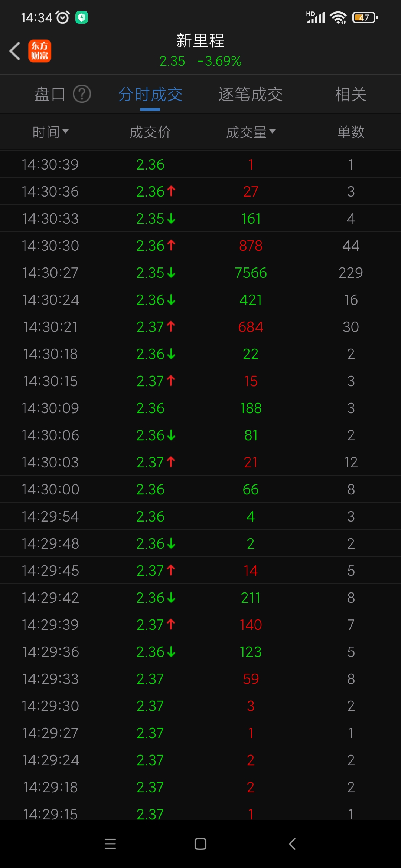Viewport: 401px width, 868px height.
Task: Tap volume 161 in the 14:30:33 row
Action: pyautogui.click(x=251, y=218)
